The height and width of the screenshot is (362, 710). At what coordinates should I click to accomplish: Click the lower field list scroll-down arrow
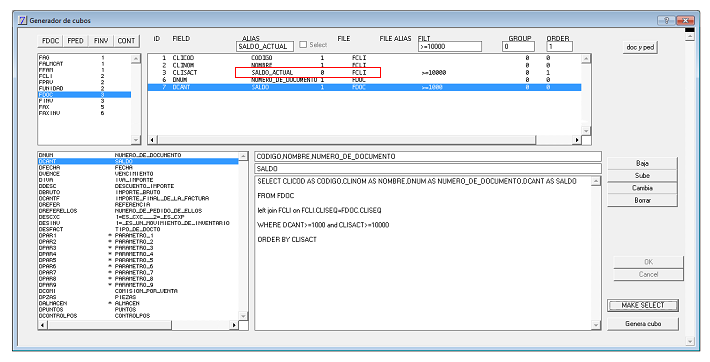243,316
